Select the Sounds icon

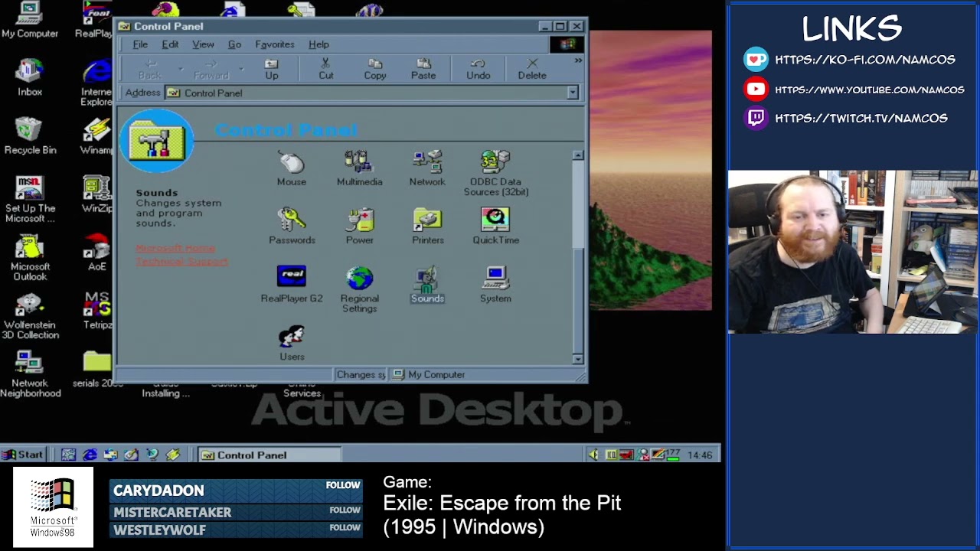[427, 285]
